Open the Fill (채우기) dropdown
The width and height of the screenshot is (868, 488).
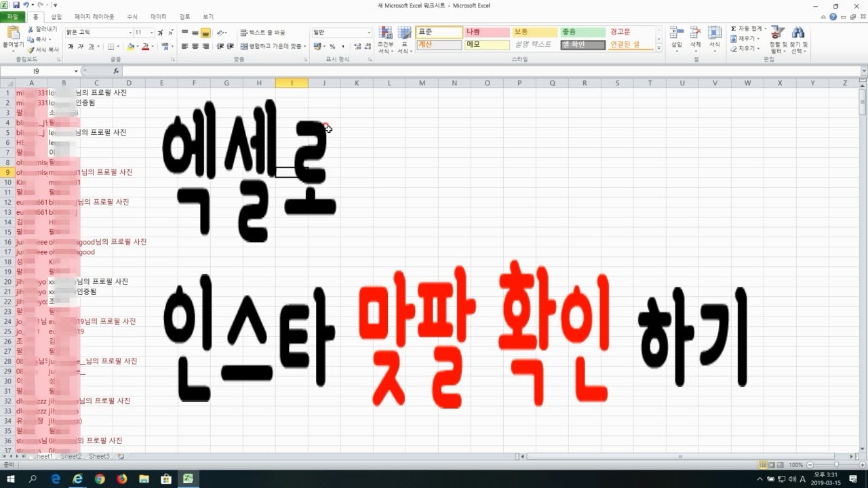(x=745, y=39)
